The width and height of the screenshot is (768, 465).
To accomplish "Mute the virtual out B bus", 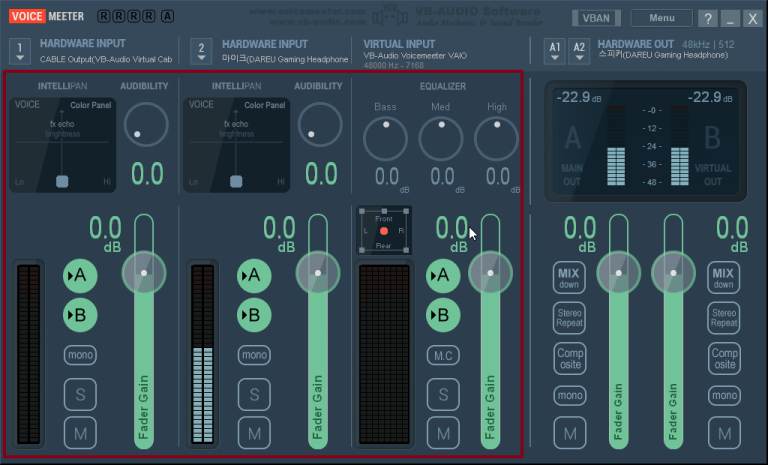I will [724, 433].
